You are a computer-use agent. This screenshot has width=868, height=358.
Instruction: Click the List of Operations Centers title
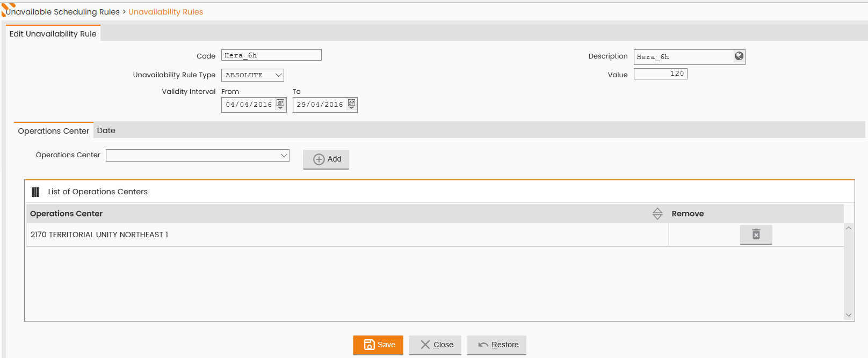pos(98,192)
